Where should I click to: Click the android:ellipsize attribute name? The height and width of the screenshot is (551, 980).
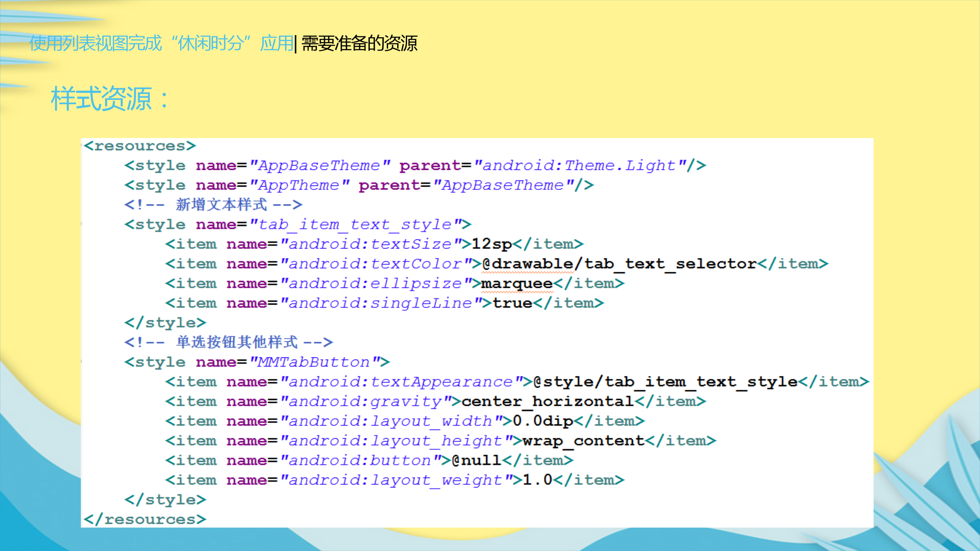tap(375, 284)
